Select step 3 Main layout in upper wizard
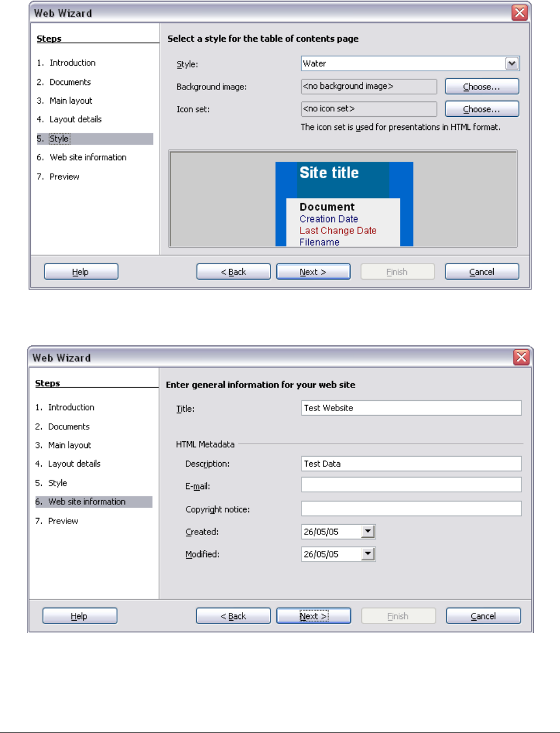Viewport: 560px width, 733px height. (x=64, y=100)
